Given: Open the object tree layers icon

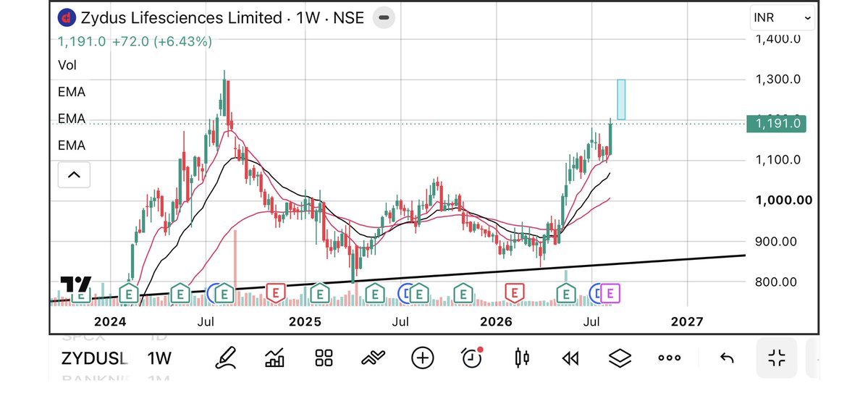Looking at the screenshot, I should coord(620,358).
